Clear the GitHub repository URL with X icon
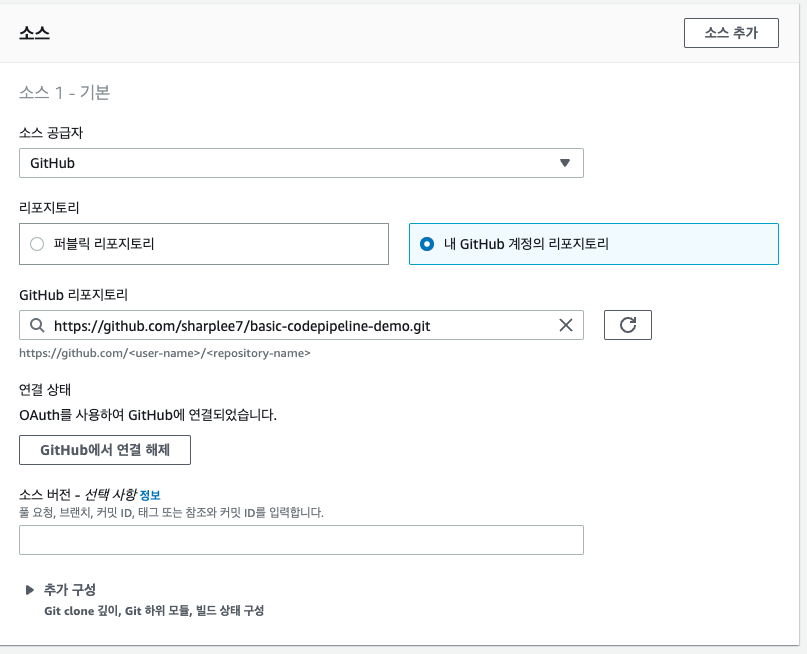807x654 pixels. coord(566,325)
